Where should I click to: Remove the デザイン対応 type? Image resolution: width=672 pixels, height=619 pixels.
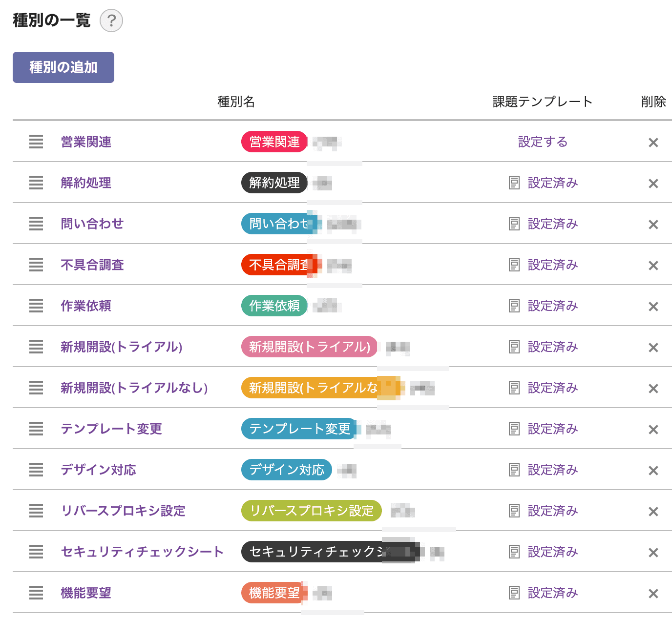[x=653, y=471]
